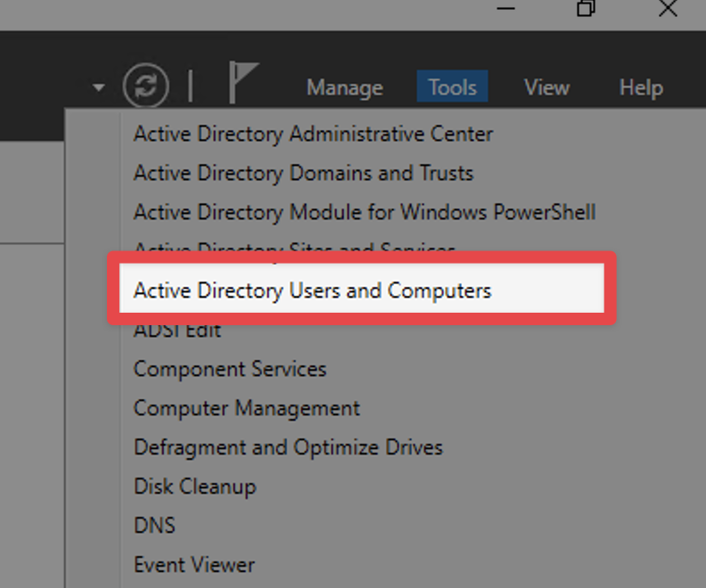Select Defragment and Optimize Drives
Image resolution: width=706 pixels, height=588 pixels.
(x=288, y=447)
